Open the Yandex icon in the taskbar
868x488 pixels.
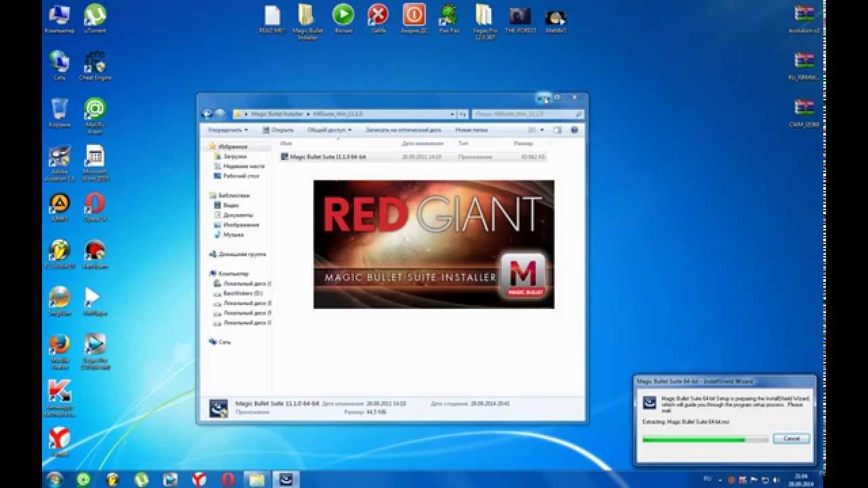(x=199, y=479)
